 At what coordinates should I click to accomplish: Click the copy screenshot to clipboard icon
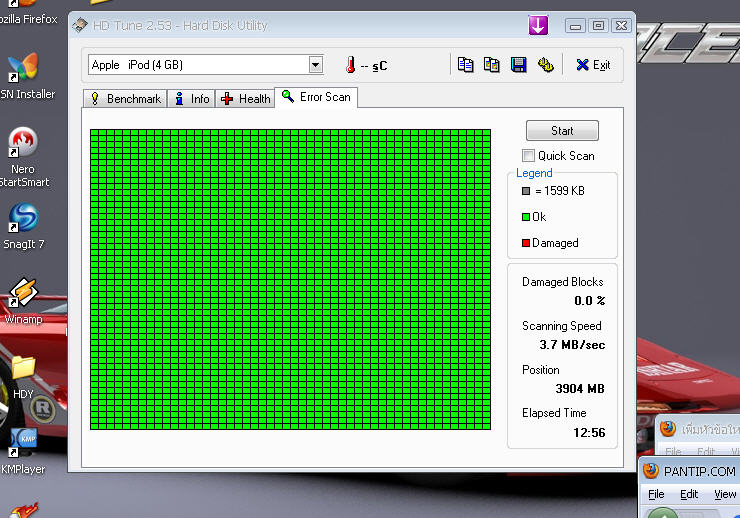(491, 65)
